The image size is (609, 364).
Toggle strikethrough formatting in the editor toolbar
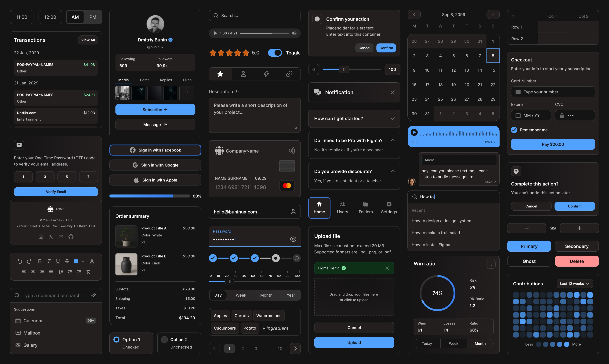coord(67,261)
